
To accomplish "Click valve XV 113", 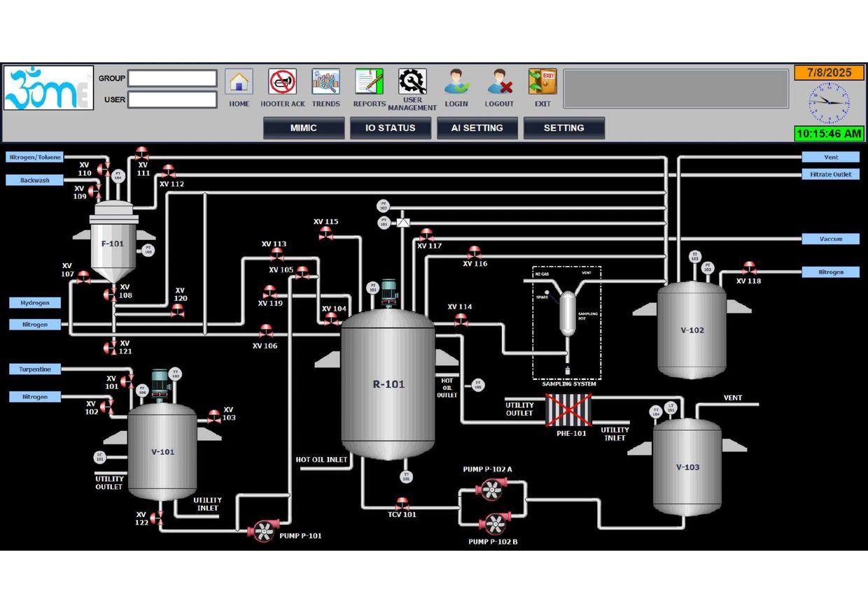I will pyautogui.click(x=278, y=255).
